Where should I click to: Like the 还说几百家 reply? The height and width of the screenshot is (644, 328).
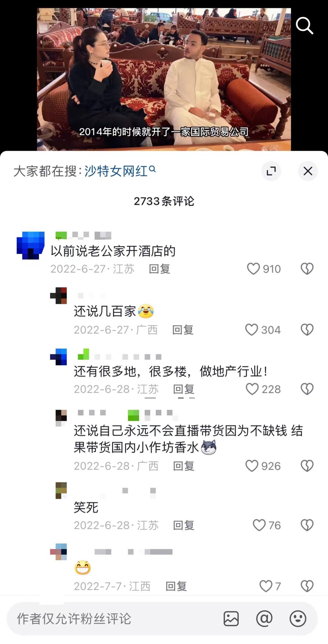click(251, 329)
